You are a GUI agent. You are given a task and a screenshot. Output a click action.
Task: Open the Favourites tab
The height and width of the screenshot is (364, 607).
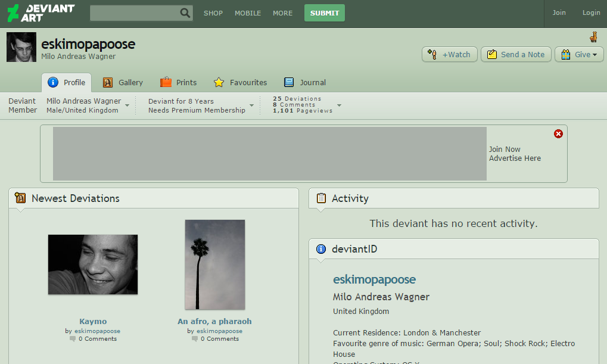tap(240, 82)
